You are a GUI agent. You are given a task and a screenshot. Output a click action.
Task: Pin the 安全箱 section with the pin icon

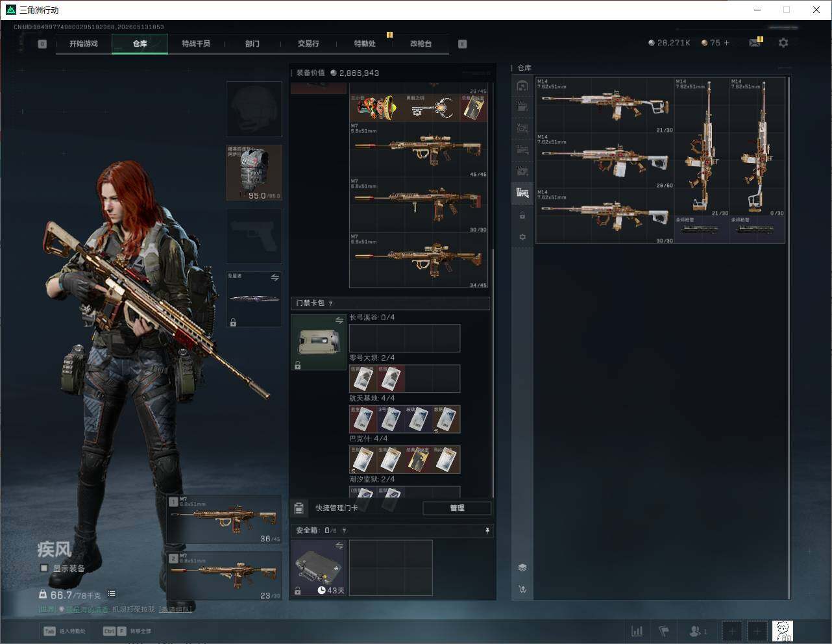click(487, 530)
